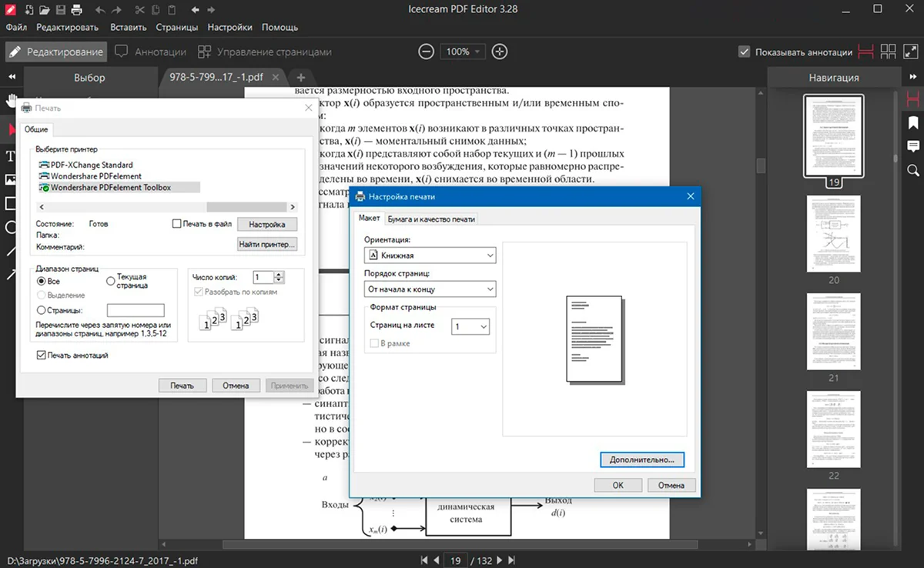Click the page 20 thumbnail in Navigation
Image resolution: width=924 pixels, height=568 pixels.
[833, 234]
